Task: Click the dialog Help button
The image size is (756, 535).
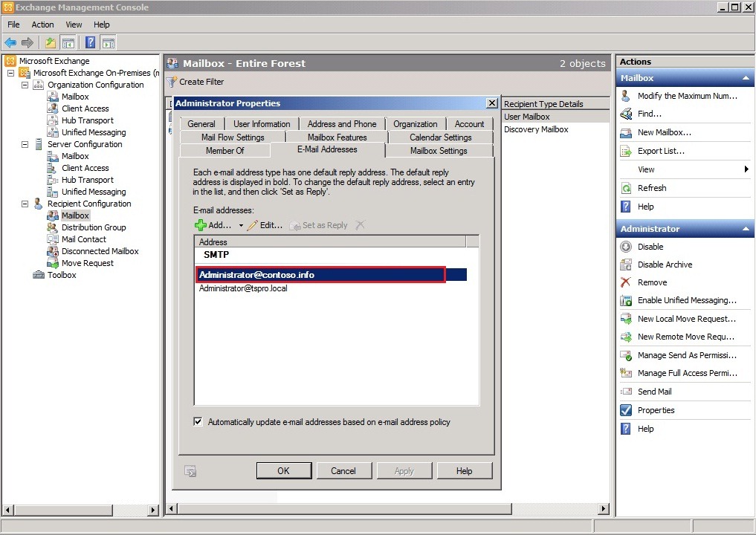Action: [x=465, y=471]
